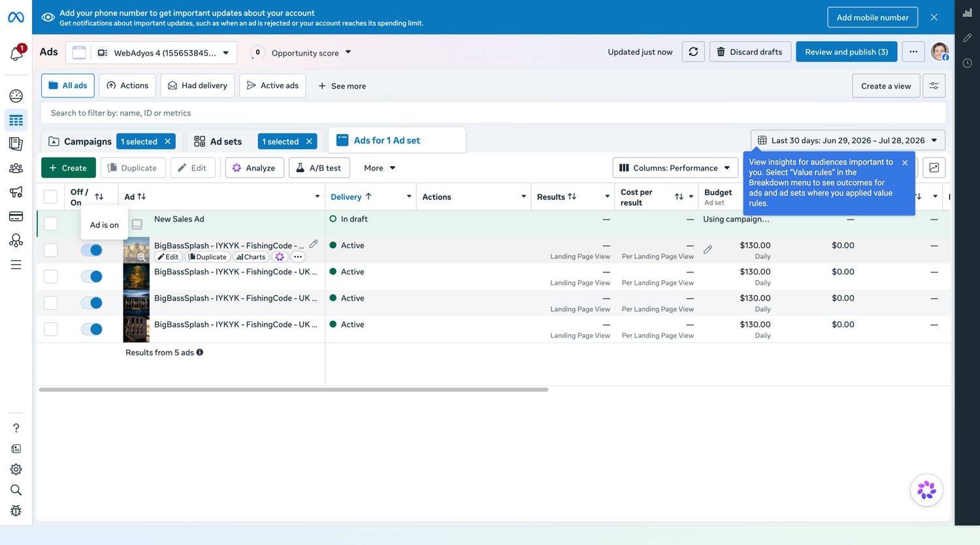Image resolution: width=980 pixels, height=545 pixels.
Task: Open the Help question mark icon
Action: click(16, 428)
